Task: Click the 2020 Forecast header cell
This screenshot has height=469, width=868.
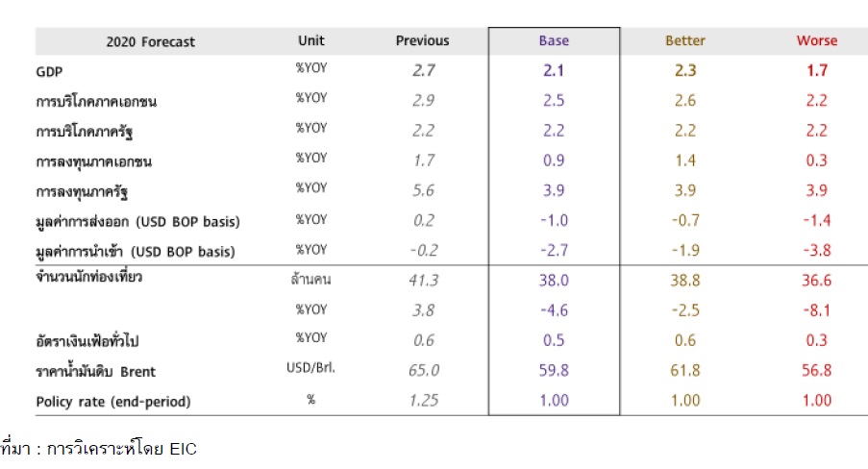Action: [150, 41]
